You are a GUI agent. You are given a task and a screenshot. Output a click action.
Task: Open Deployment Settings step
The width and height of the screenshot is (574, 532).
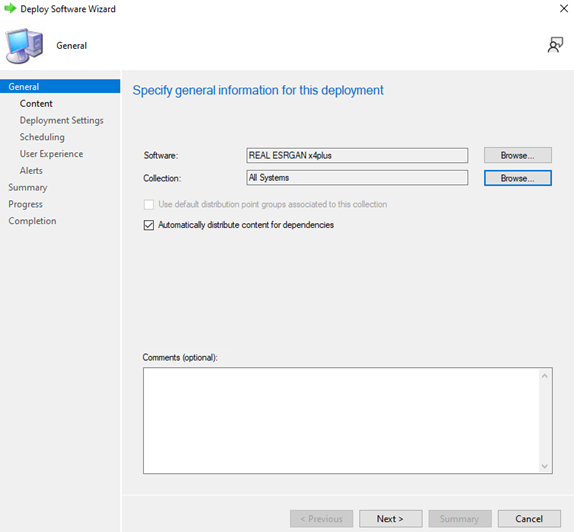coord(62,120)
